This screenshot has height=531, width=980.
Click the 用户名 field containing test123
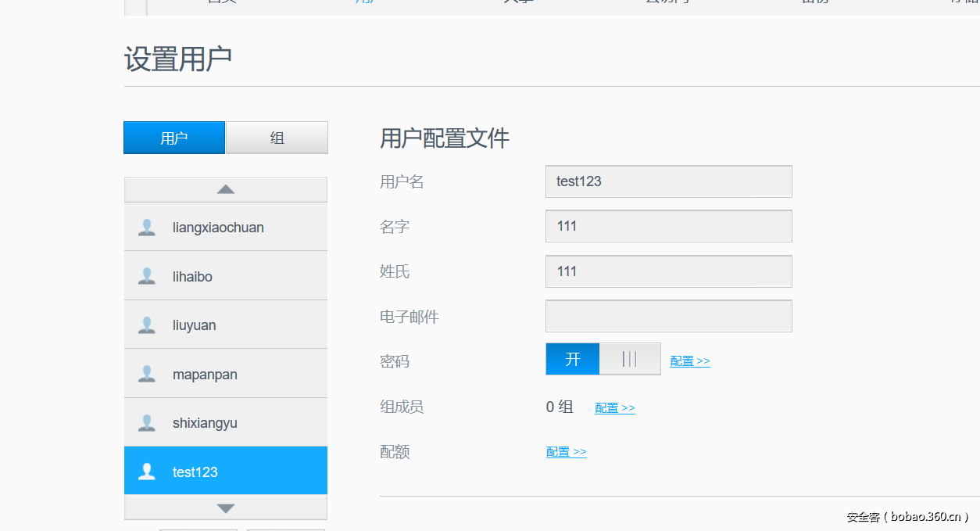(668, 181)
